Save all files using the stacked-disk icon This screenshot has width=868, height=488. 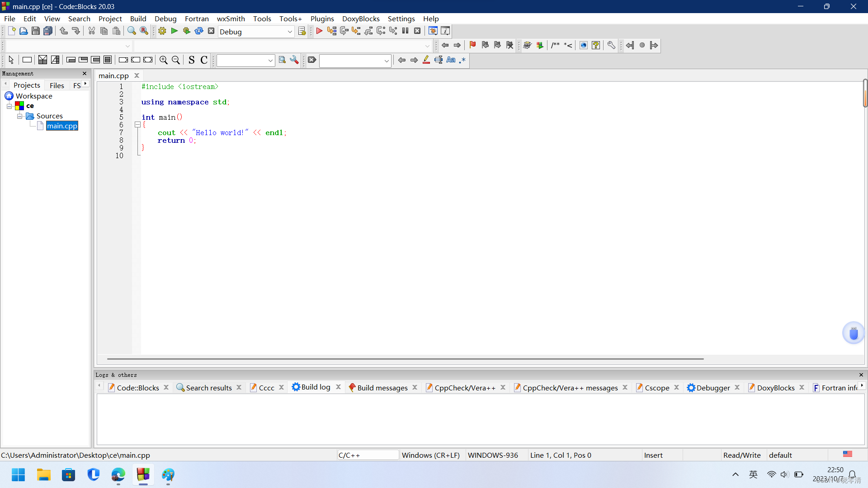[x=48, y=31]
